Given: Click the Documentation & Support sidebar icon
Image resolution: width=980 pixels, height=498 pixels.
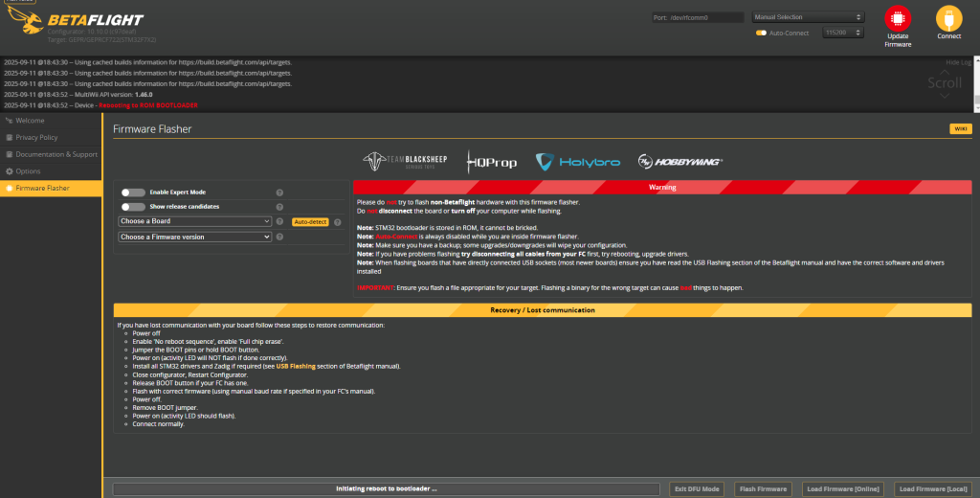Looking at the screenshot, I should click(9, 154).
